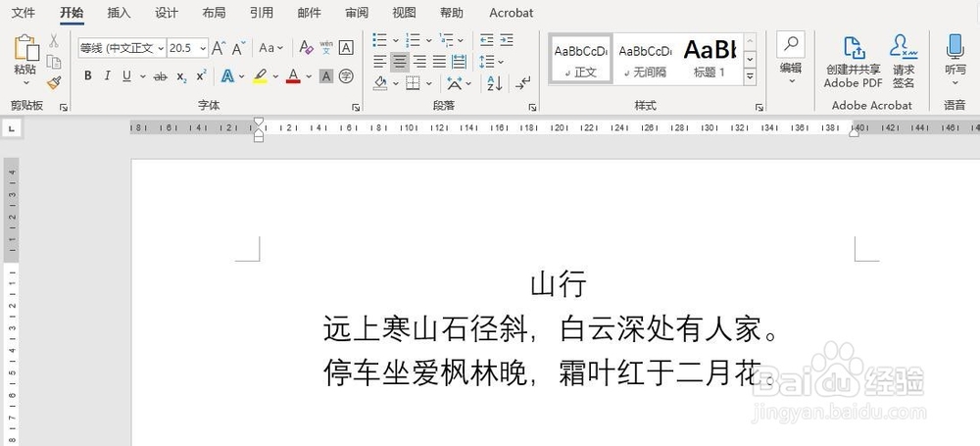Click the Paste (粘贴) icon
Viewport: 980px width, 446px height.
[25, 47]
